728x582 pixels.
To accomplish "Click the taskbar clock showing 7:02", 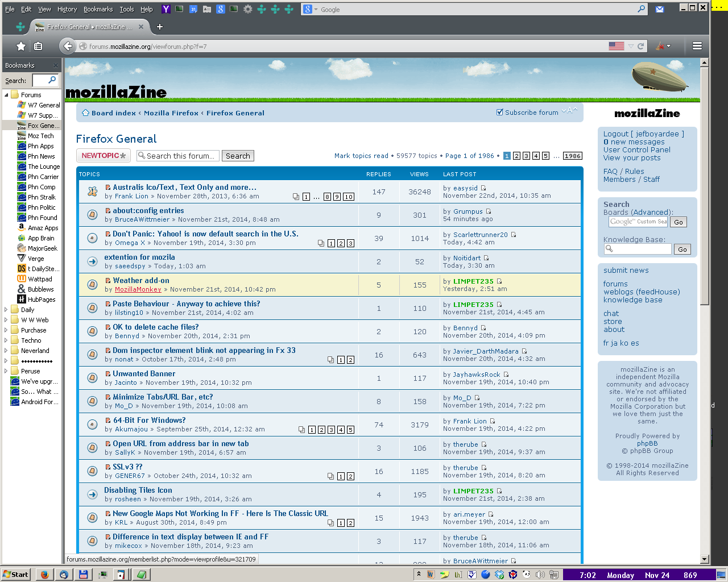I will (588, 575).
